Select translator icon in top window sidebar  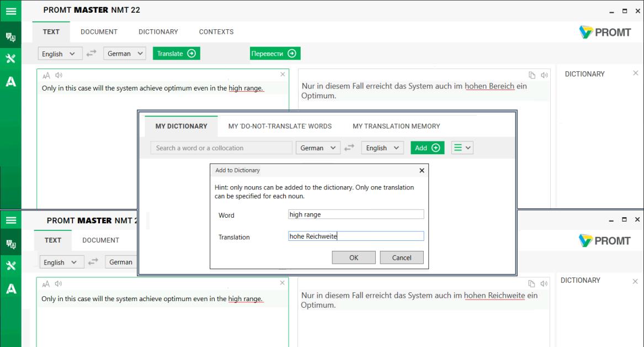click(x=10, y=38)
